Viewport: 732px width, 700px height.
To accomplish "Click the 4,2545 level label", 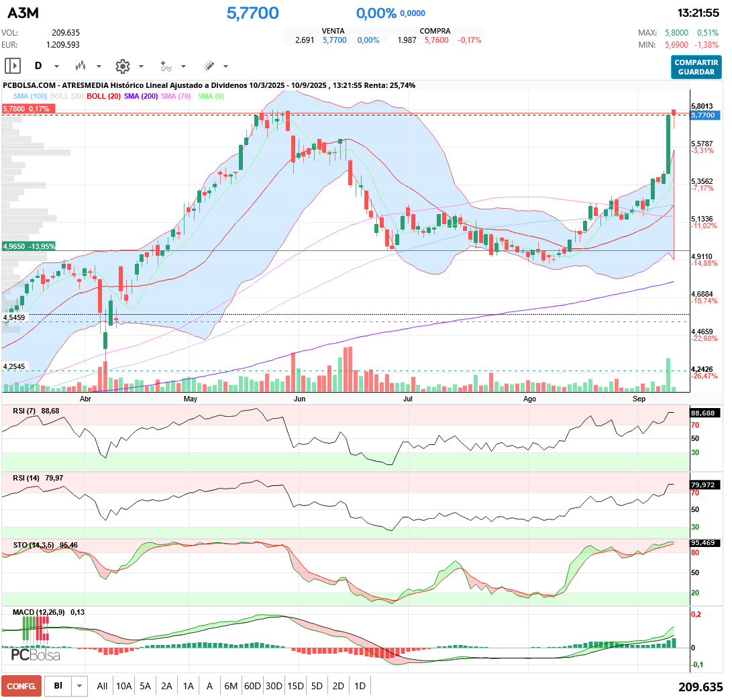I will point(14,366).
